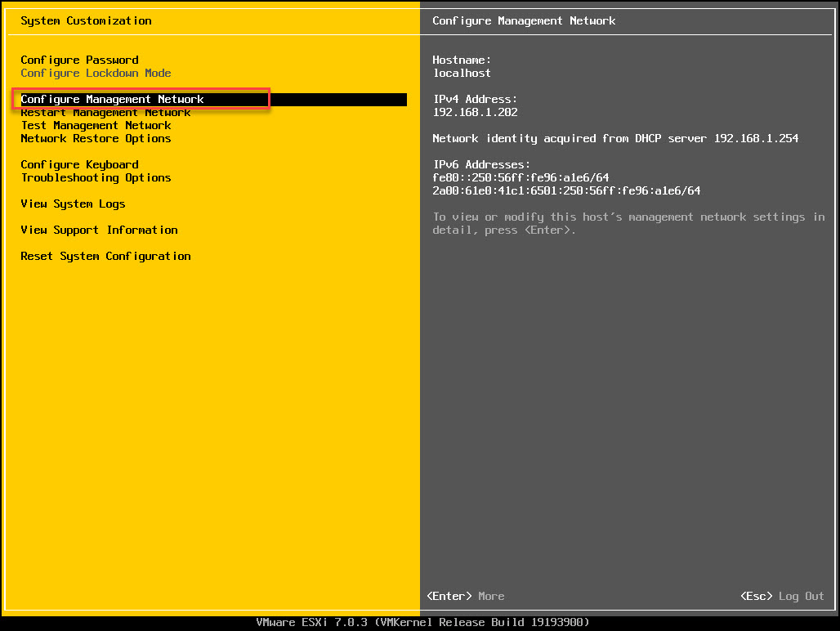The height and width of the screenshot is (631, 840).
Task: Choose Reset System Configuration
Action: pyautogui.click(x=105, y=256)
